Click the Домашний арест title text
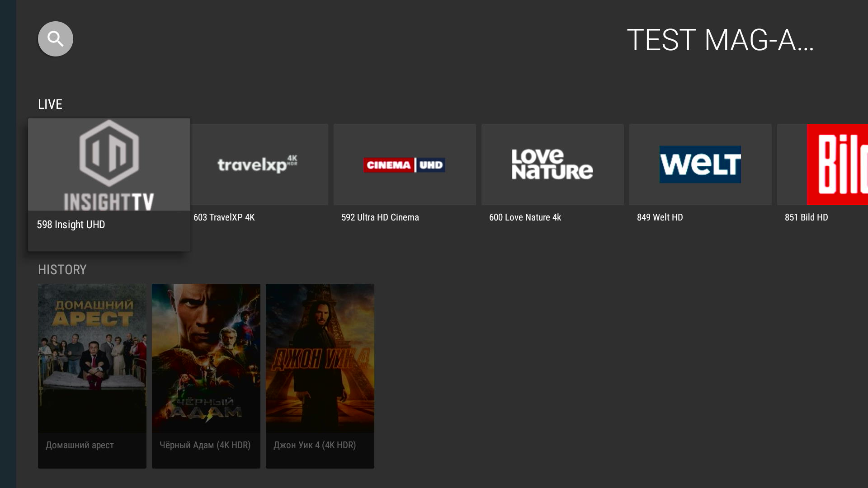 coord(80,445)
